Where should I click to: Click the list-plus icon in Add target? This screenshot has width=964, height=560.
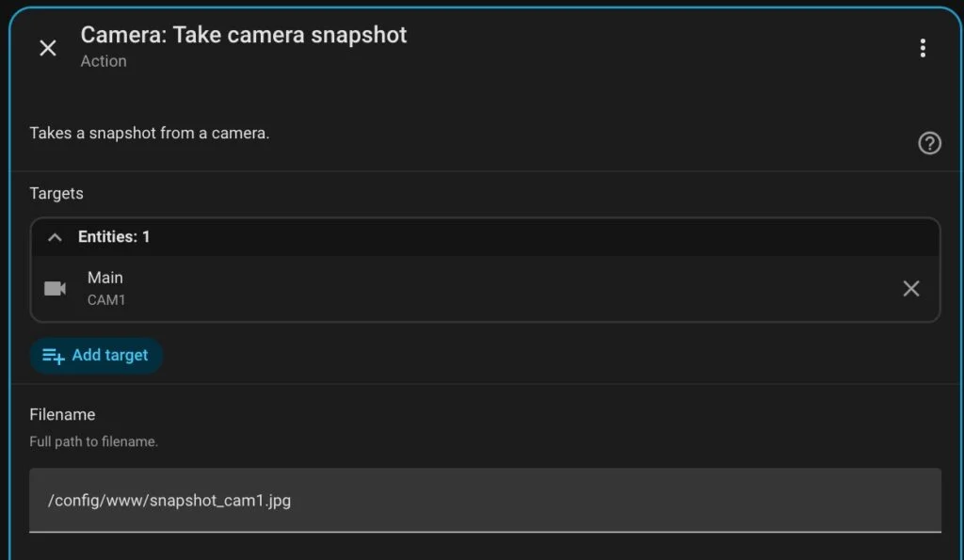click(x=54, y=356)
